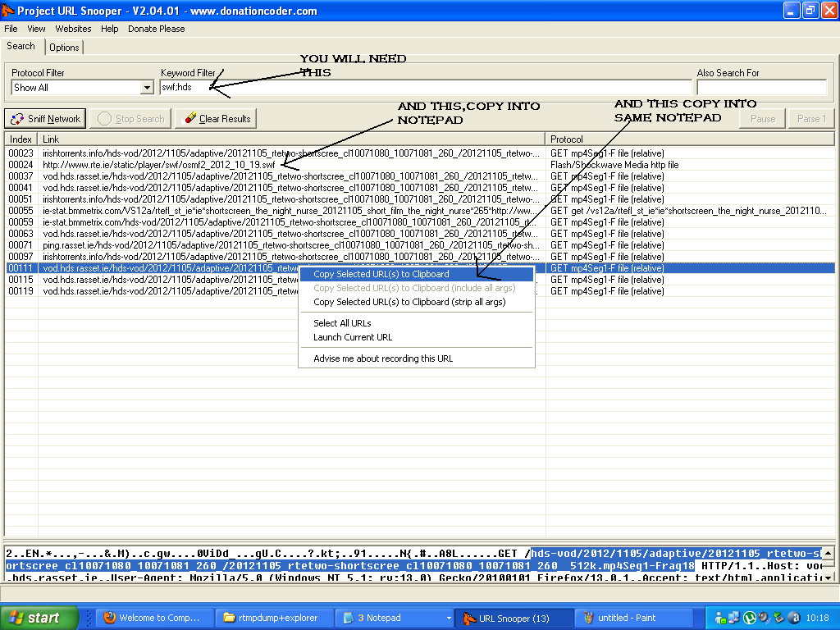Switch to untitled - Paint taskbar item

(x=634, y=618)
